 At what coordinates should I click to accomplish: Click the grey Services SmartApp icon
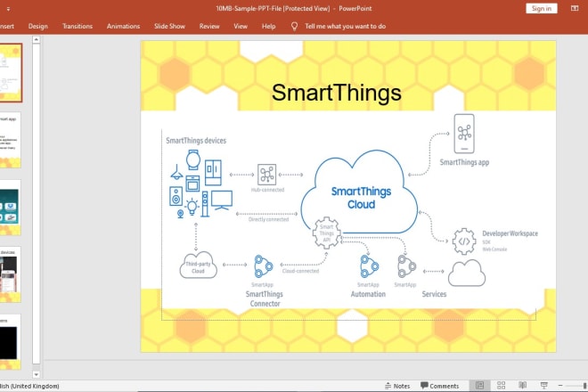coord(406,266)
